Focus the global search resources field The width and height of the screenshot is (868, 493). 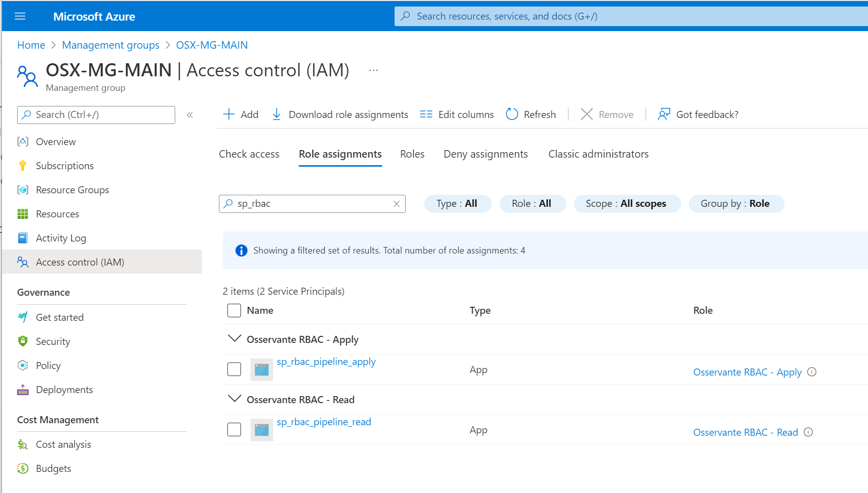[x=631, y=16]
